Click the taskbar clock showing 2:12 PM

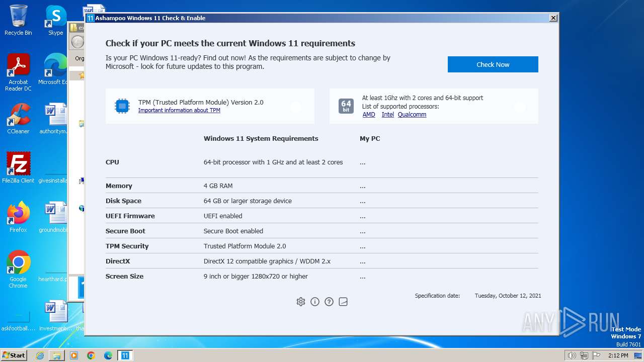[618, 355]
